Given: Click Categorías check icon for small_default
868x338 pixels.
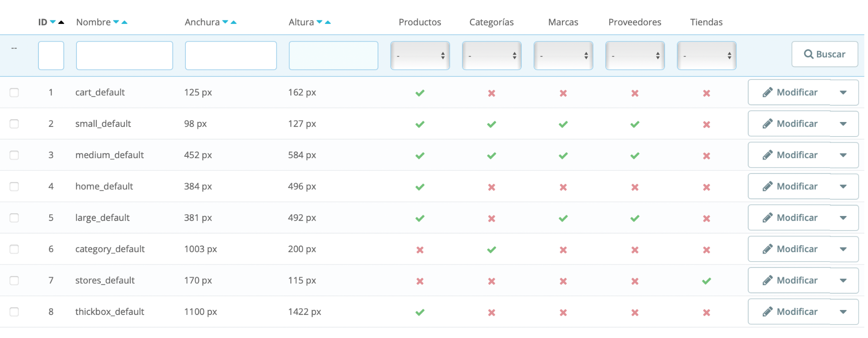Looking at the screenshot, I should click(x=491, y=124).
